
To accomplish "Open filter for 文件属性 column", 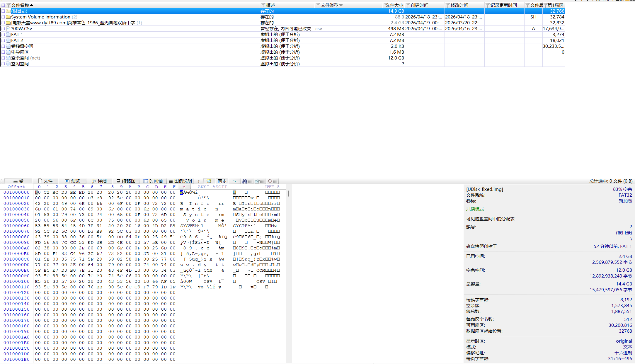I will tap(527, 5).
